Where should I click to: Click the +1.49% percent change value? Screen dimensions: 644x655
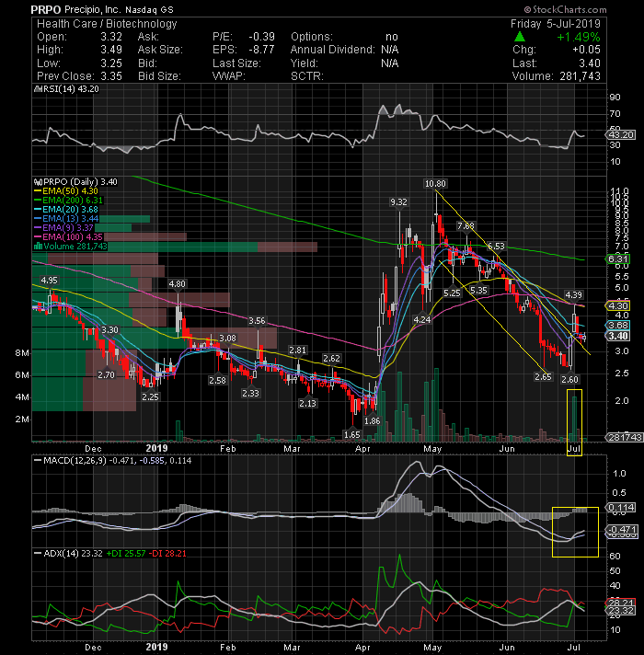click(x=579, y=37)
